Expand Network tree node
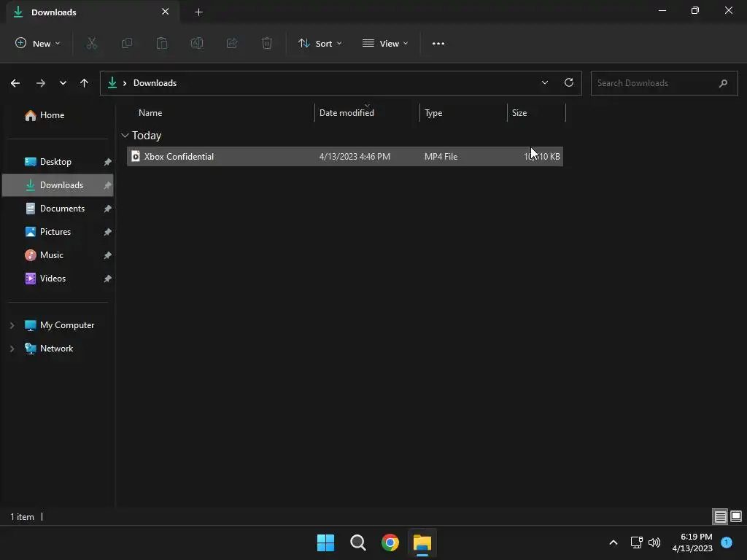The image size is (747, 560). 12,349
